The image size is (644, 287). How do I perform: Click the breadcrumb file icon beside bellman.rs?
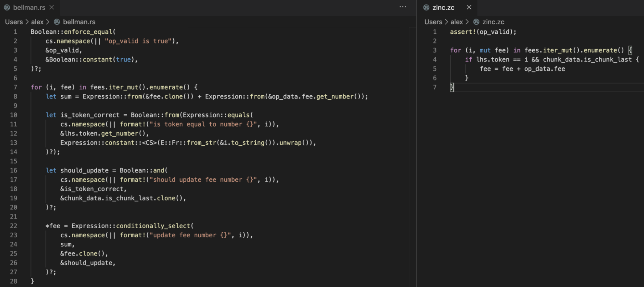point(57,22)
